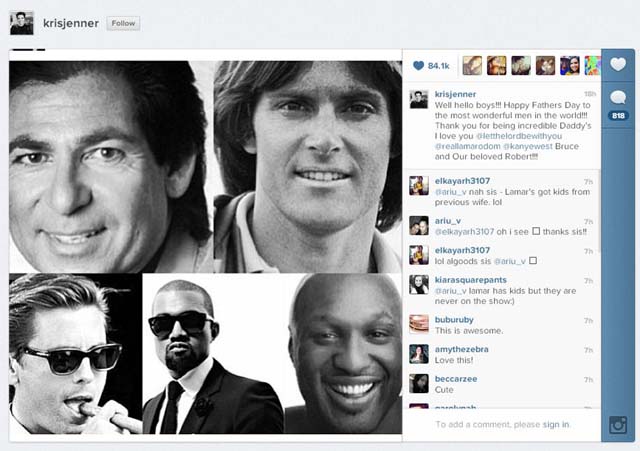Click ariu_v commenter avatar
The height and width of the screenshot is (451, 640).
(x=419, y=226)
